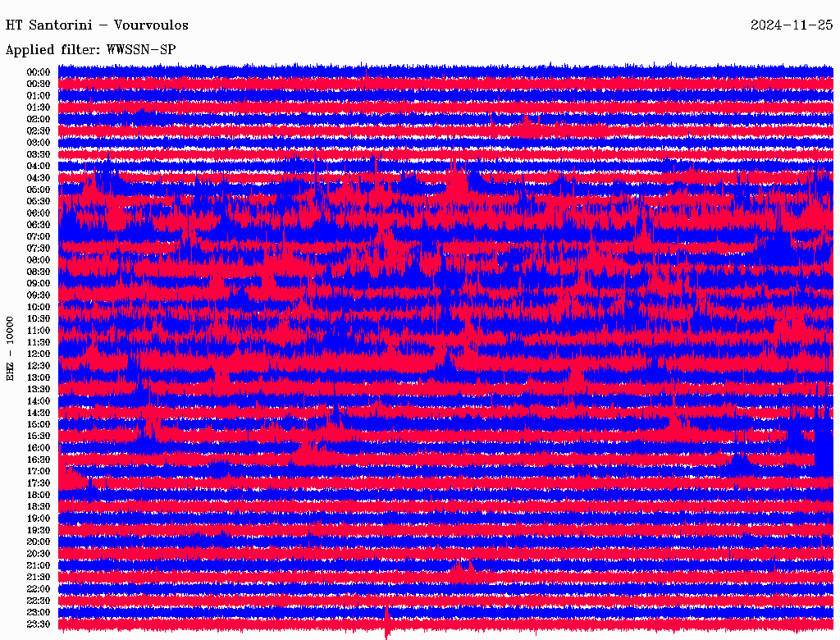This screenshot has width=840, height=640.
Task: Select the 08:00 time label
Action: (x=39, y=260)
